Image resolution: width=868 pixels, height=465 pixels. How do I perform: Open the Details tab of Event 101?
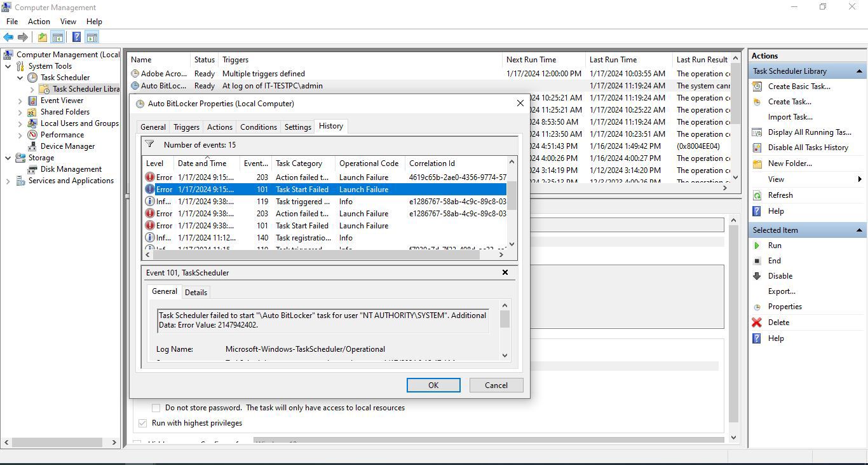tap(196, 293)
